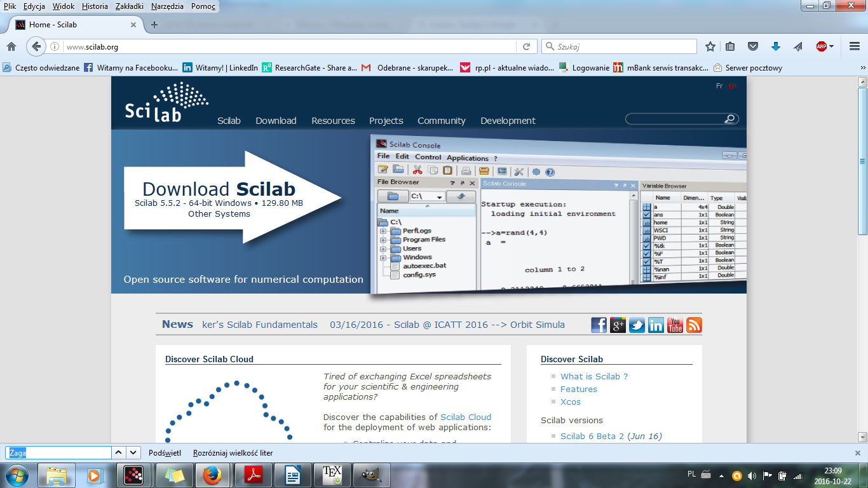Click the site search magnifier icon

(x=731, y=119)
